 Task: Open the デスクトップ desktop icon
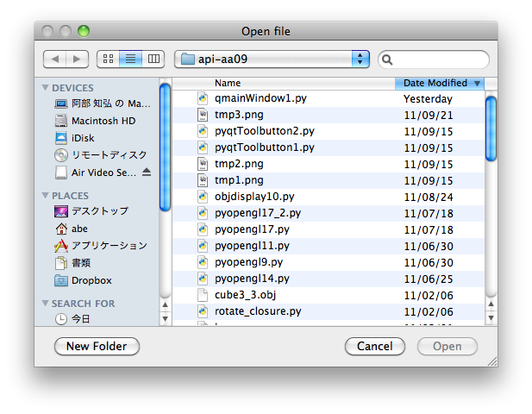point(61,211)
